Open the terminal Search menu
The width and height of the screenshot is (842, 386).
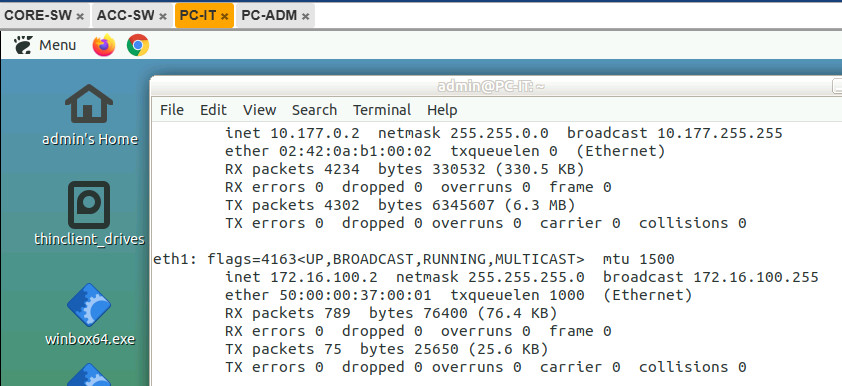(314, 110)
